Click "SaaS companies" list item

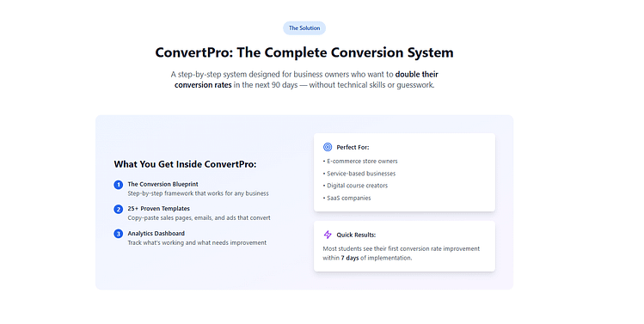point(347,198)
